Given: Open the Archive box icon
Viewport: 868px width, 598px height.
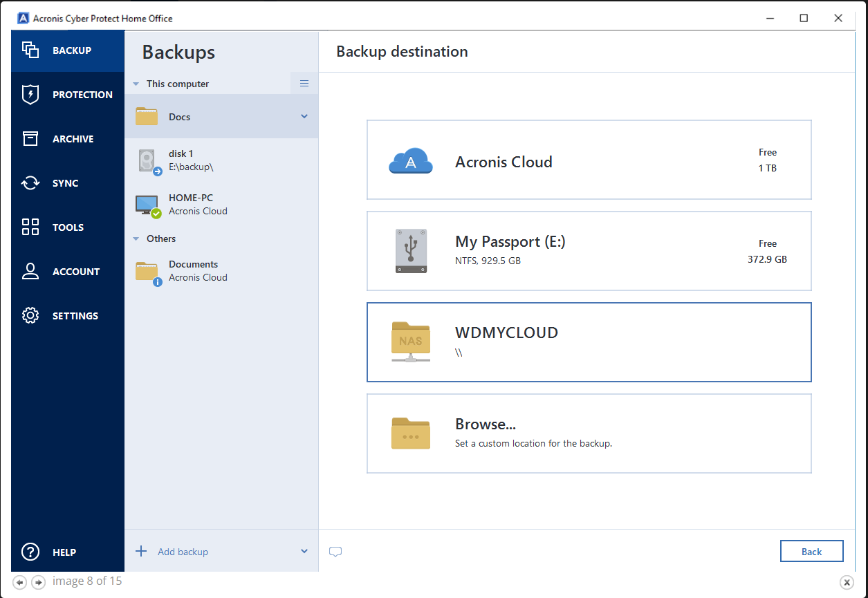Looking at the screenshot, I should [x=30, y=139].
